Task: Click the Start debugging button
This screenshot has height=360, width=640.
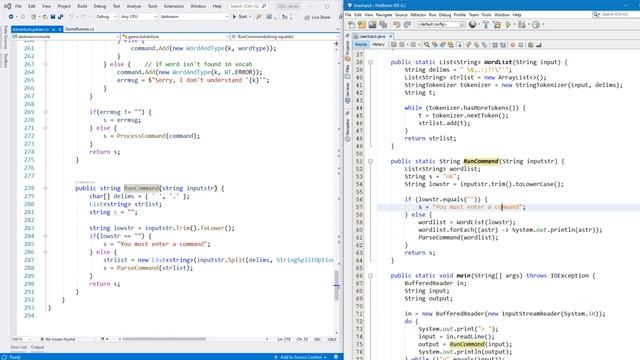Action: click(x=240, y=17)
